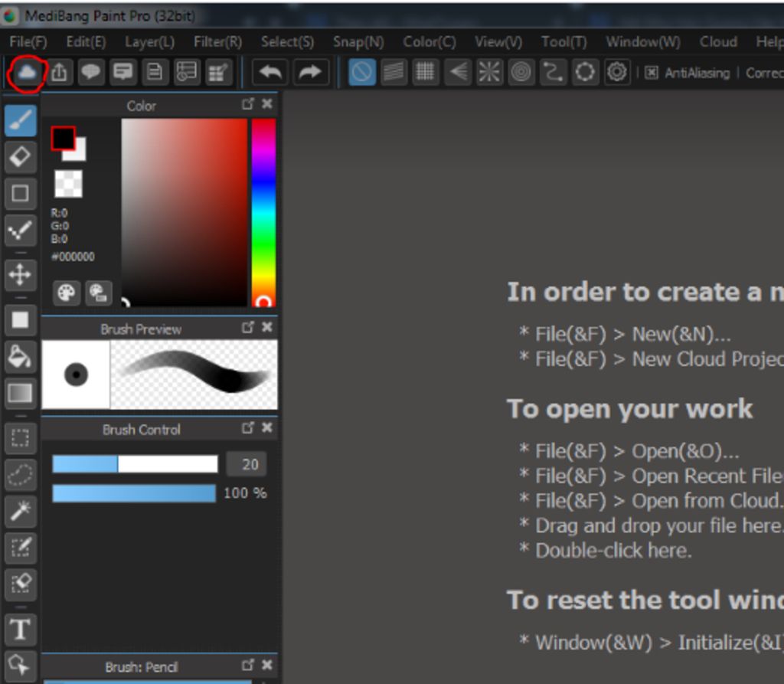Enable vanishing point snap
Viewport: 784px width, 684px height.
click(458, 73)
